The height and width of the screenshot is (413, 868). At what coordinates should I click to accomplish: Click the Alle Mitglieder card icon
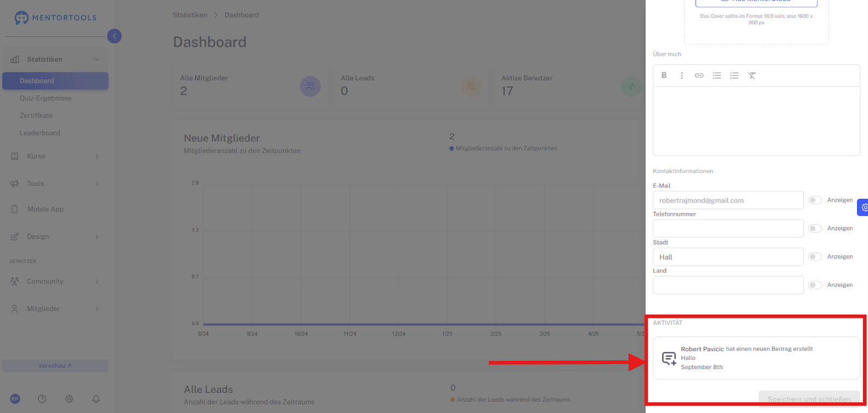click(x=310, y=86)
